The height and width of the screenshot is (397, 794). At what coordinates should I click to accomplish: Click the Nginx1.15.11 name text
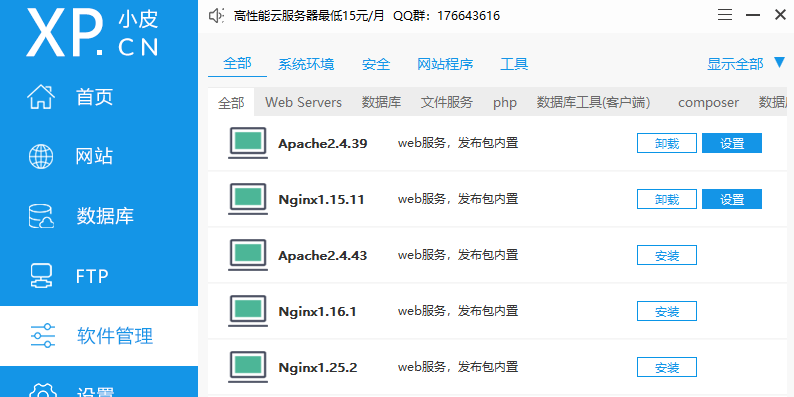coord(321,200)
